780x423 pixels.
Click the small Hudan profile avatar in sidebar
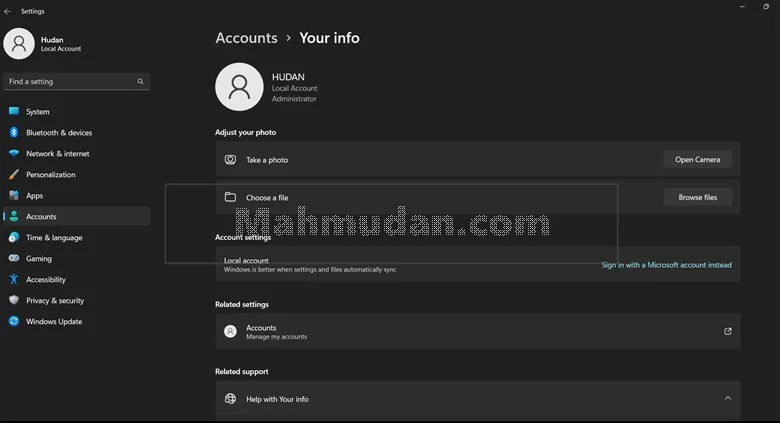click(19, 44)
